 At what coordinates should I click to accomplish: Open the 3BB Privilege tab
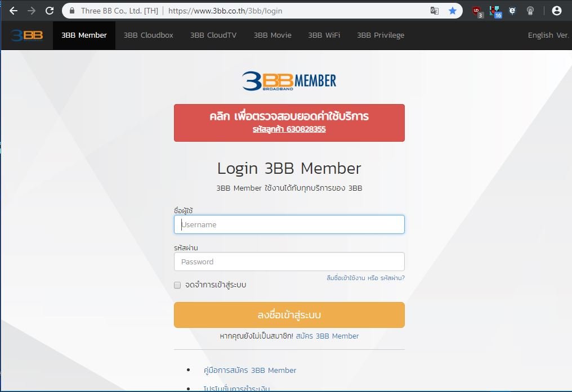coord(381,35)
